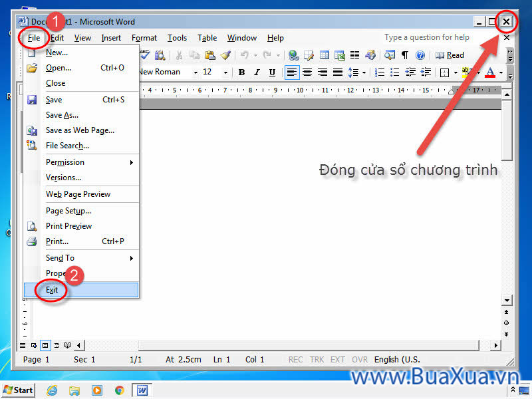Click the Paste clipboard icon

pos(210,55)
